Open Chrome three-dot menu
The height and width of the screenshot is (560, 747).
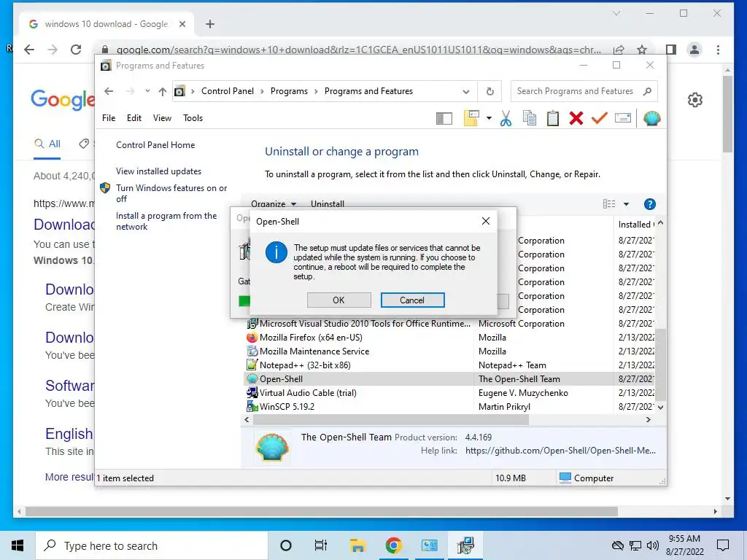click(x=718, y=50)
